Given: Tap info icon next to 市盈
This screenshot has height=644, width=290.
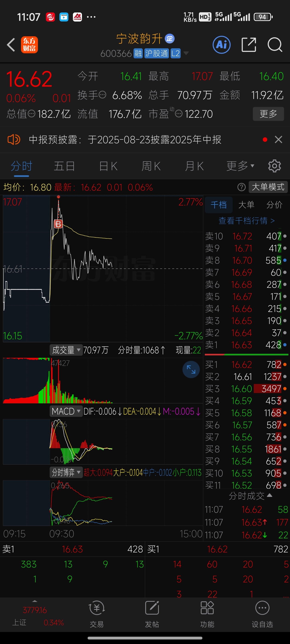Looking at the screenshot, I should 179,114.
